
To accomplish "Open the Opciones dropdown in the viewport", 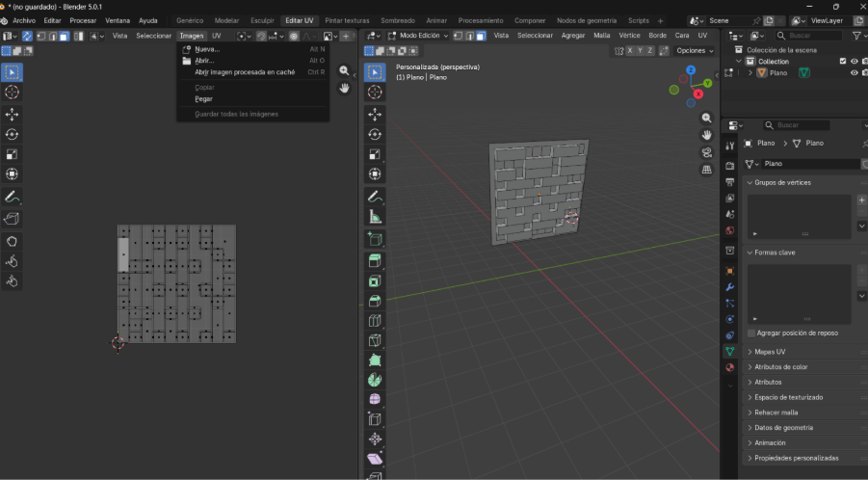I will (693, 50).
